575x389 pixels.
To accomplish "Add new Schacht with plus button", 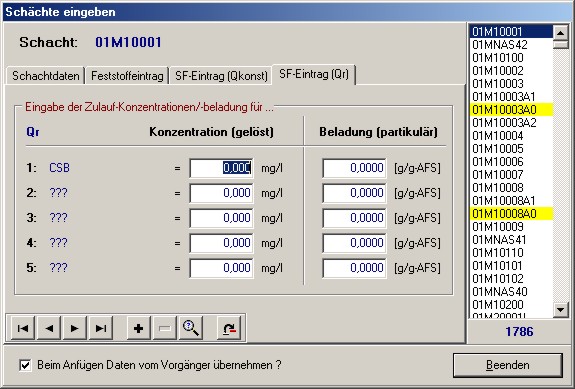I will (139, 328).
